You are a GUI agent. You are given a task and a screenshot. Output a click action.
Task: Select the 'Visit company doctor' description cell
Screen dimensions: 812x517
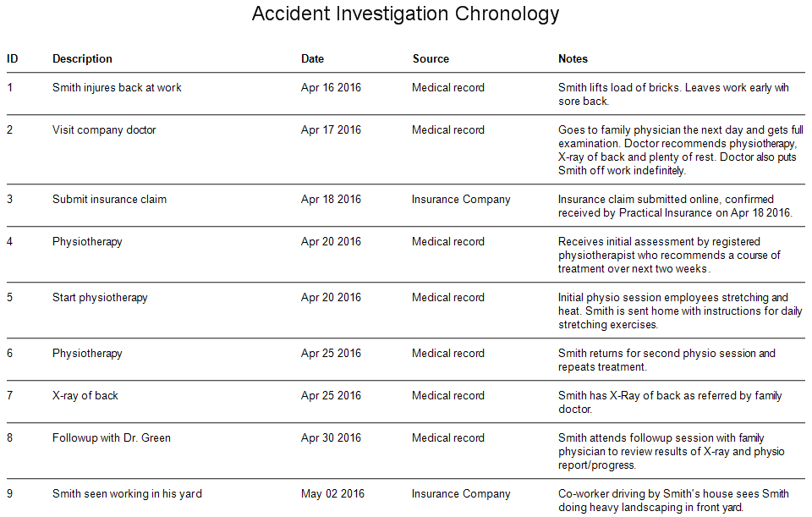pos(104,130)
